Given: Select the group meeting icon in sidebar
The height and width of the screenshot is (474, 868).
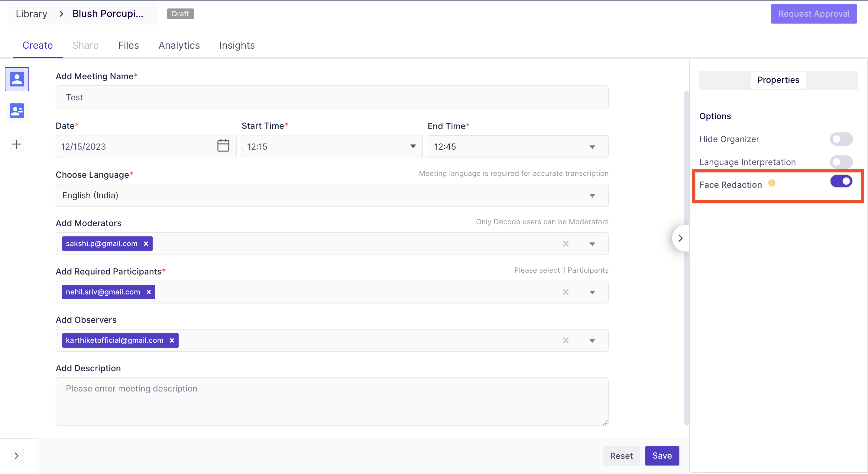Looking at the screenshot, I should point(17,111).
